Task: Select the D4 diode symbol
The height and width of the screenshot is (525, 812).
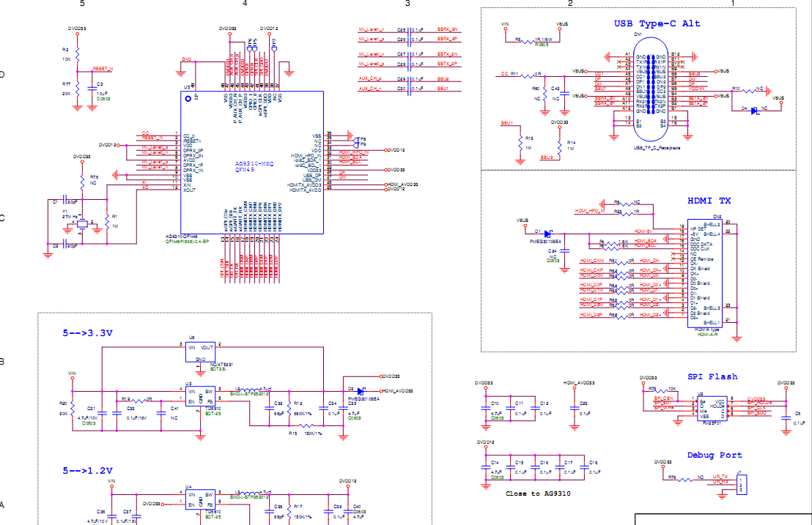Action: (x=753, y=109)
